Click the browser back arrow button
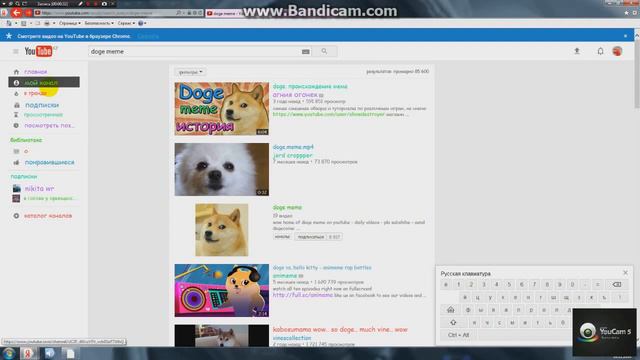The width and height of the screenshot is (640, 360). pyautogui.click(x=16, y=13)
